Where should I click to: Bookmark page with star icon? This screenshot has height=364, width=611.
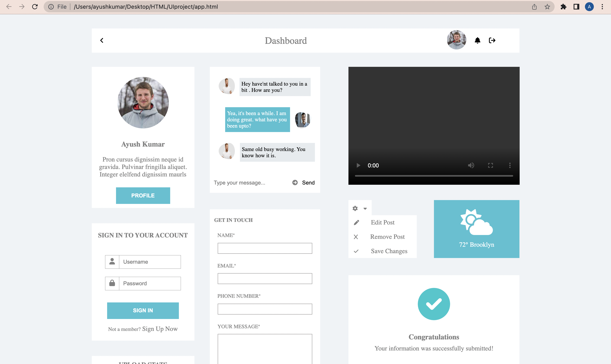coord(547,7)
